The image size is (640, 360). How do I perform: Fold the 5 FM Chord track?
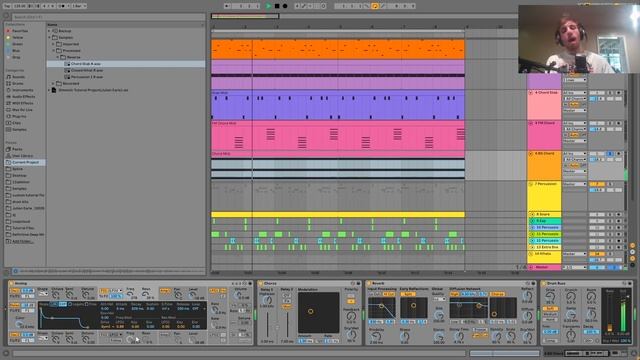[531, 123]
